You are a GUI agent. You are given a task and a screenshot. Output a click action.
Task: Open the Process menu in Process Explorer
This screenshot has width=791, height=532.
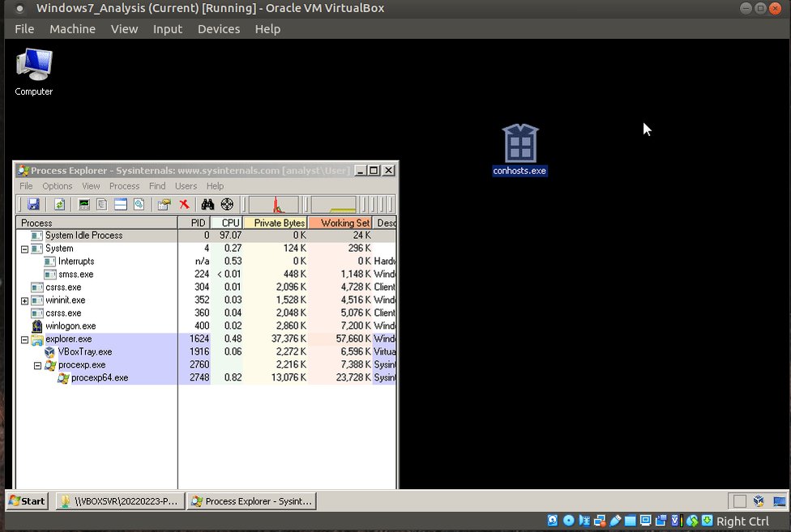(124, 186)
